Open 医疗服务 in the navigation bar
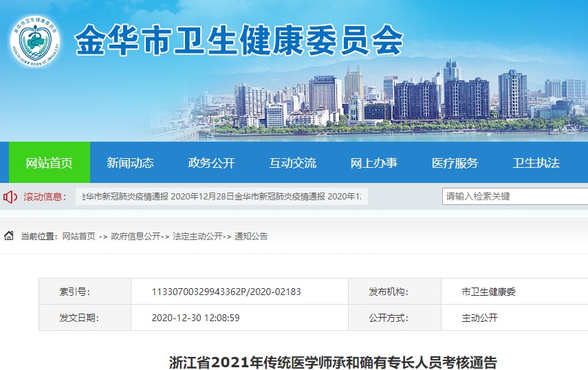This screenshot has width=588, height=370. pyautogui.click(x=455, y=163)
